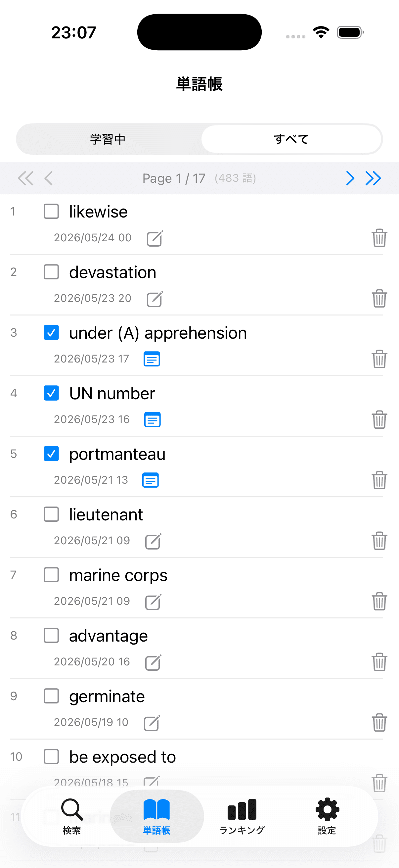
Task: Go to next page with single chevron
Action: (350, 178)
